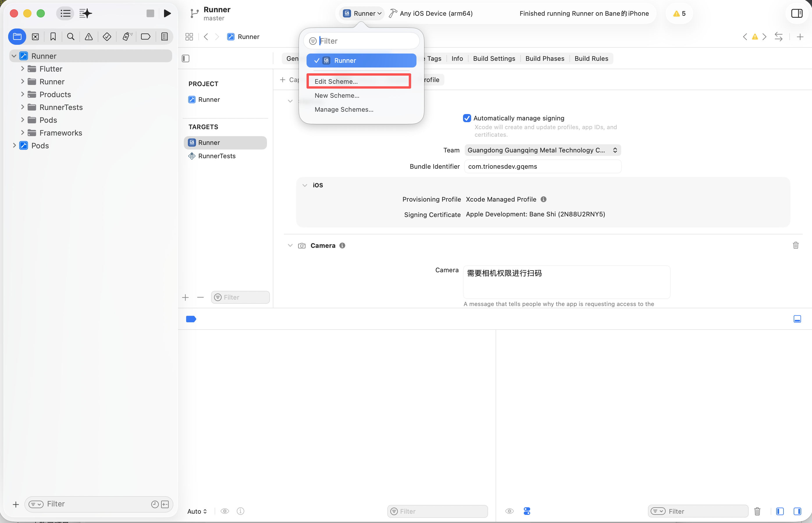Click the Run (play) button
Screen dimensions: 812x523
point(167,14)
